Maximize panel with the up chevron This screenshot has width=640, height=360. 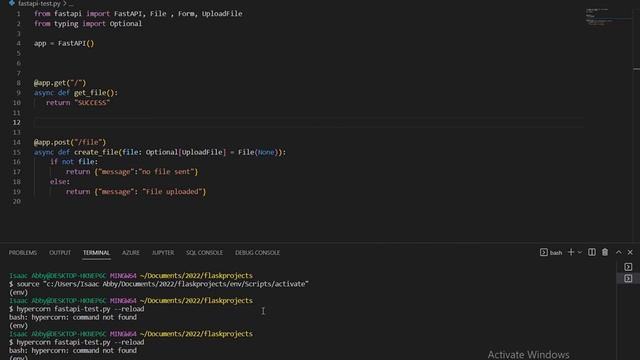(619, 252)
